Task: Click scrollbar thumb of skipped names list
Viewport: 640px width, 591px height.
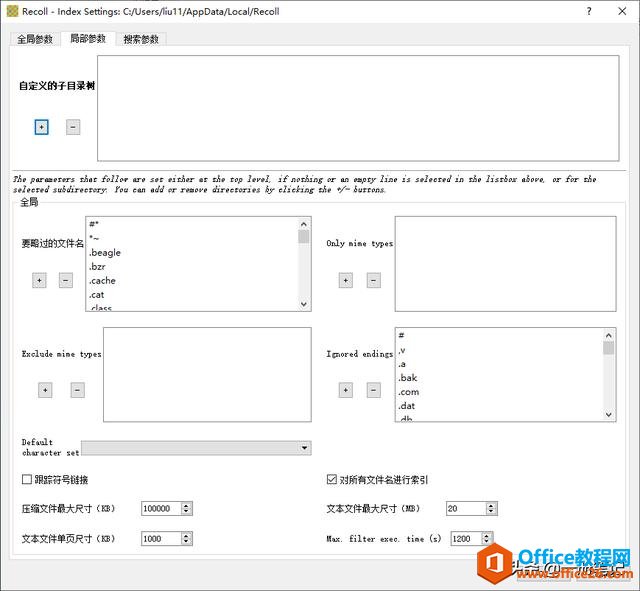Action: click(304, 236)
